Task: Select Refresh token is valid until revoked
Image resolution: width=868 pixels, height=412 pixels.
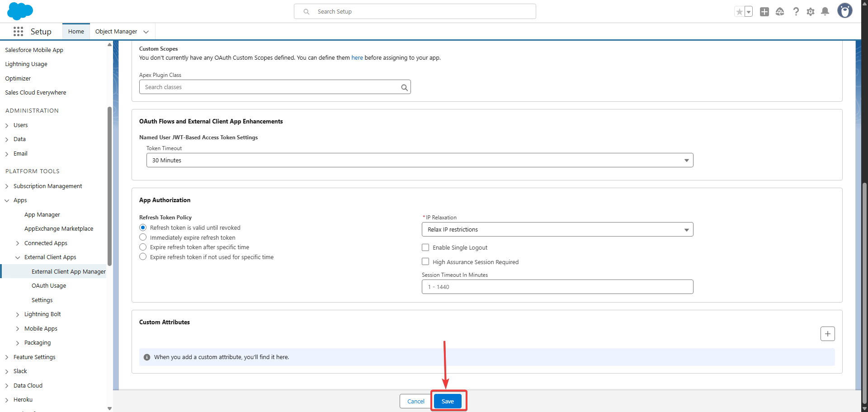Action: click(x=143, y=227)
